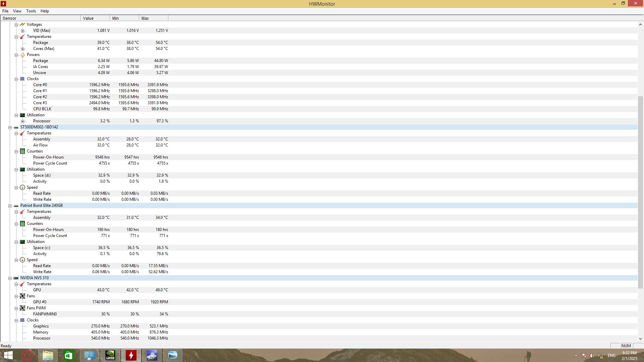
Task: Collapse the NVIDIA NVS 310 device node
Action: pos(10,278)
